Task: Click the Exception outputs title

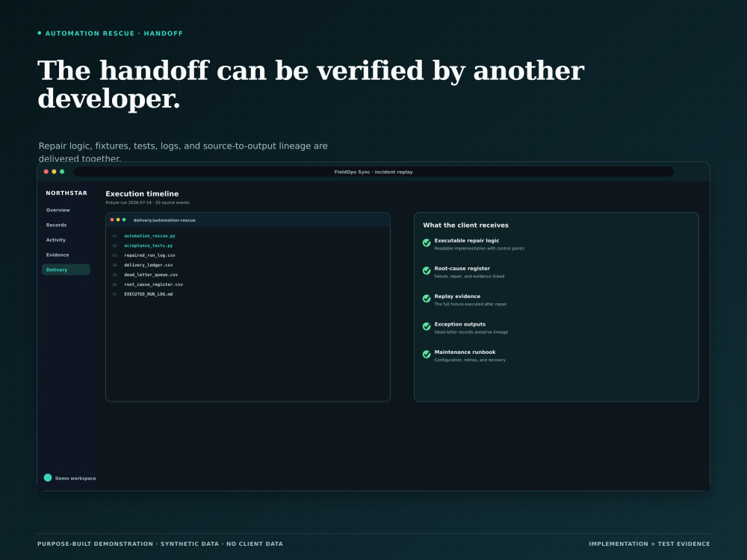Action: click(x=459, y=324)
